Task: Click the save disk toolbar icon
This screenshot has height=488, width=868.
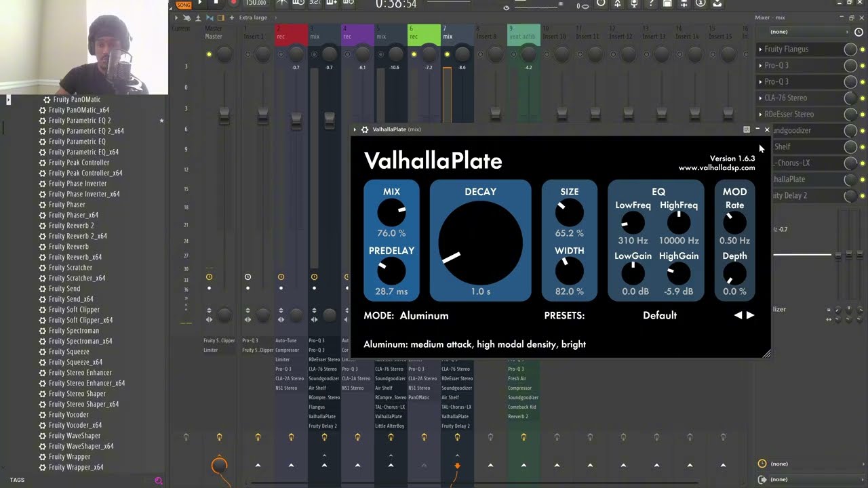Action: pos(667,3)
